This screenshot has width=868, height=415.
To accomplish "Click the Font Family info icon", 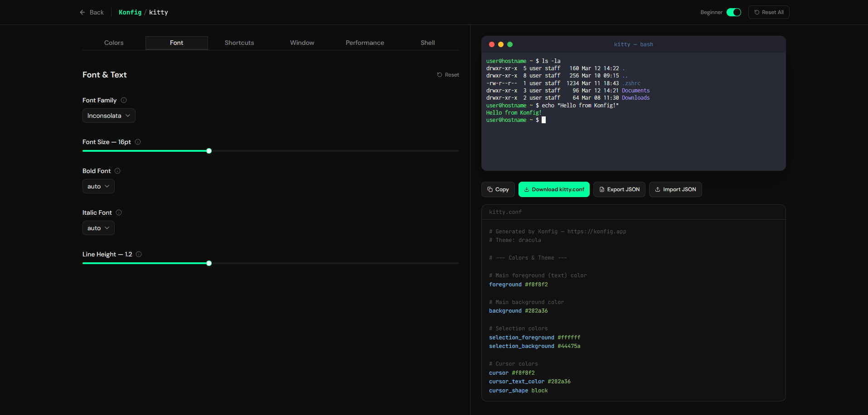I will click(x=124, y=100).
